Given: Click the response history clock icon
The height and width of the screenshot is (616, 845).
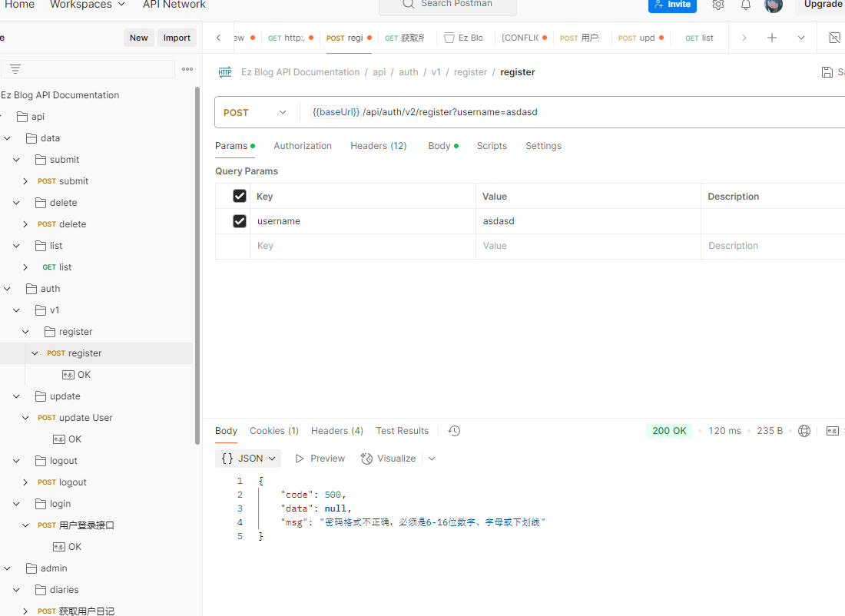Looking at the screenshot, I should 454,431.
